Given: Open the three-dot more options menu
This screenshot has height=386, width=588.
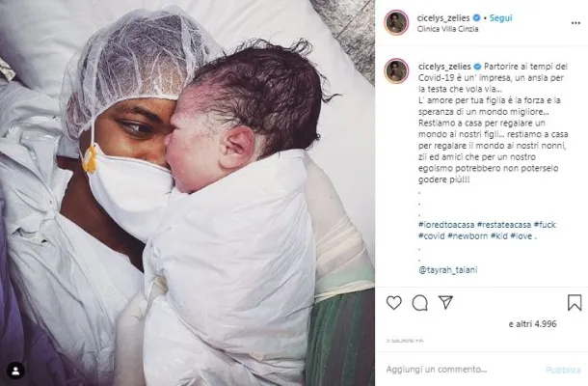Looking at the screenshot, I should tap(575, 23).
